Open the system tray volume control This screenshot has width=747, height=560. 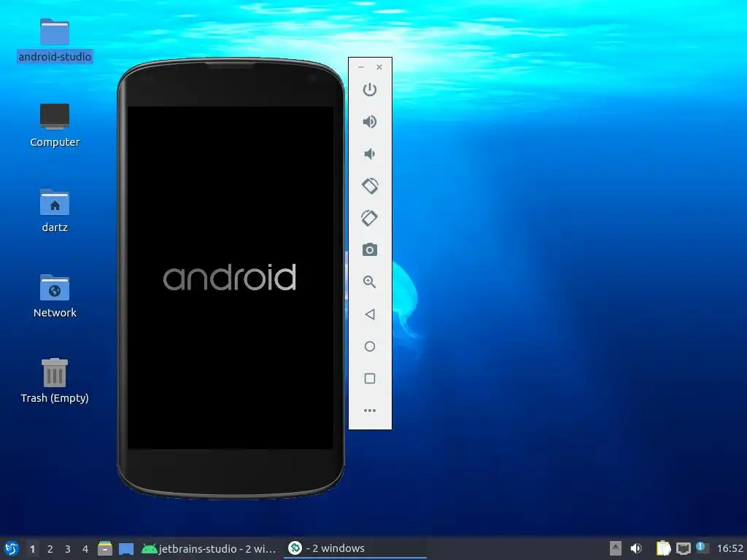pyautogui.click(x=636, y=548)
